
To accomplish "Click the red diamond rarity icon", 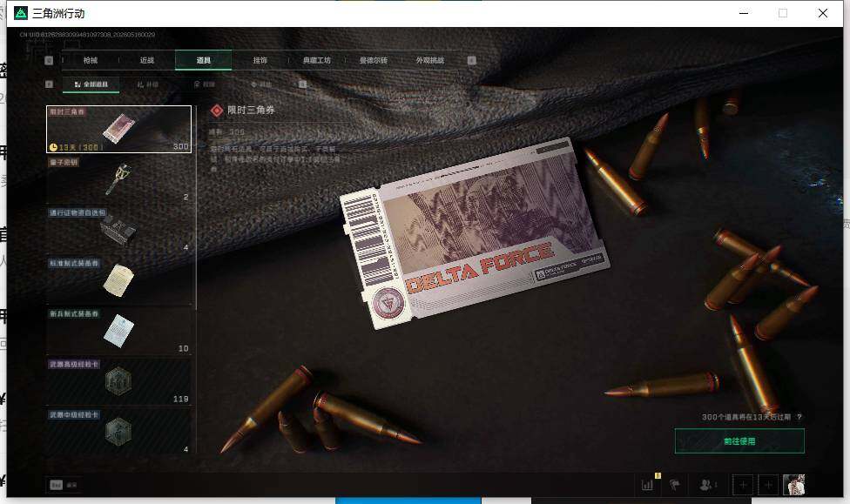I will pyautogui.click(x=217, y=111).
